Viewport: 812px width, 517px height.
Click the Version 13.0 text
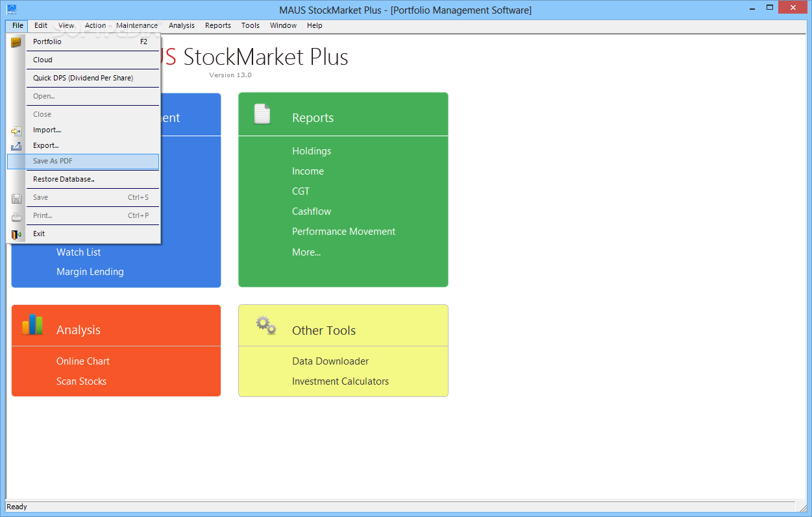(230, 75)
